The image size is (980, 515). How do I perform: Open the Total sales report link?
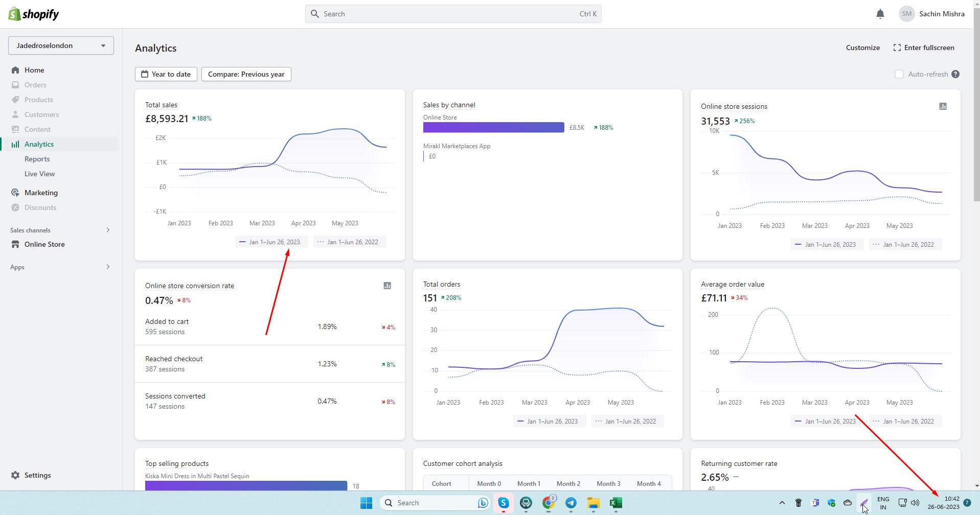(x=161, y=105)
